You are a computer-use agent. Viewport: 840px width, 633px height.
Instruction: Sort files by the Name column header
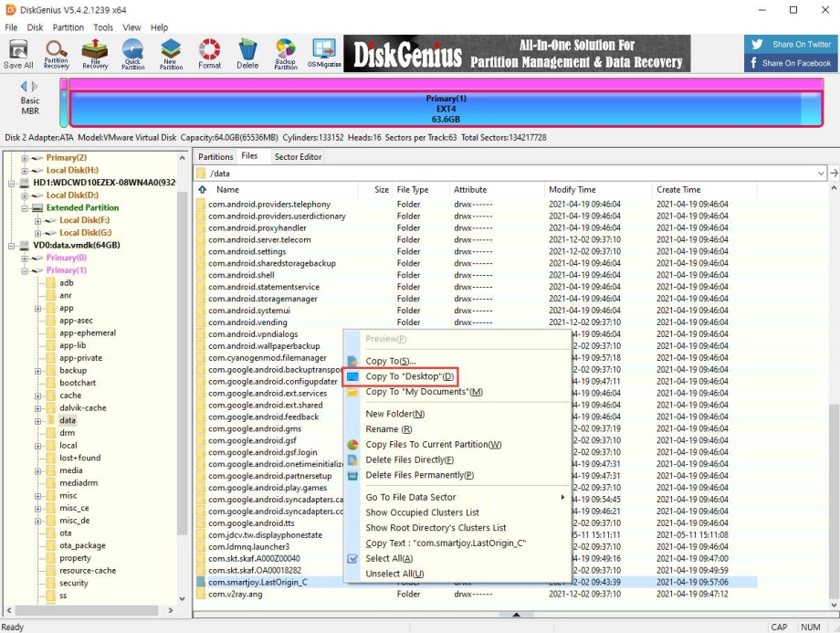point(227,190)
